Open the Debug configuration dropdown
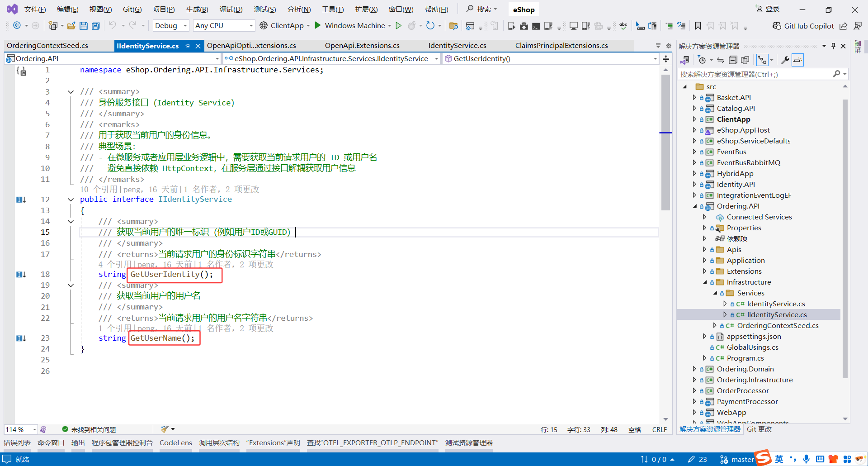Screen dimensions: 868x466 click(171, 26)
